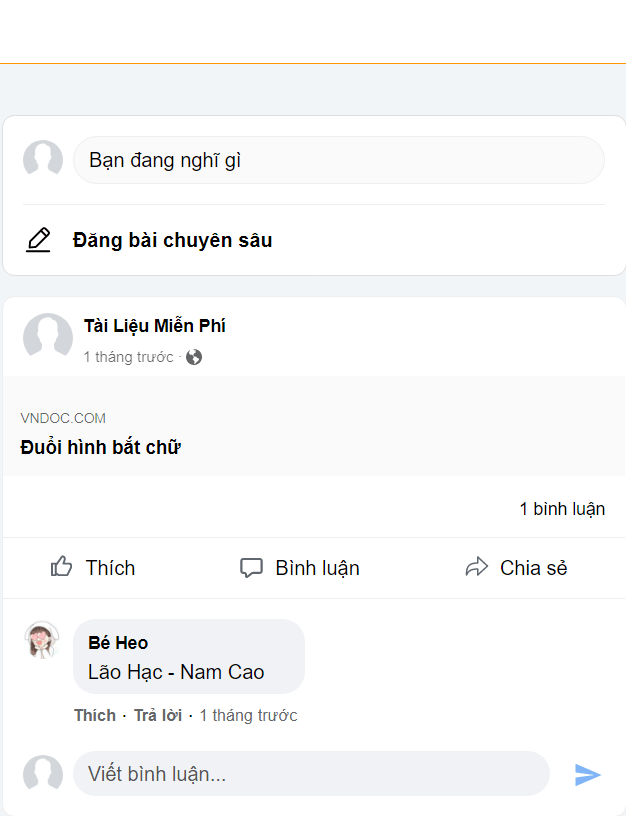Click 1 tháng trước under the post author

point(128,356)
